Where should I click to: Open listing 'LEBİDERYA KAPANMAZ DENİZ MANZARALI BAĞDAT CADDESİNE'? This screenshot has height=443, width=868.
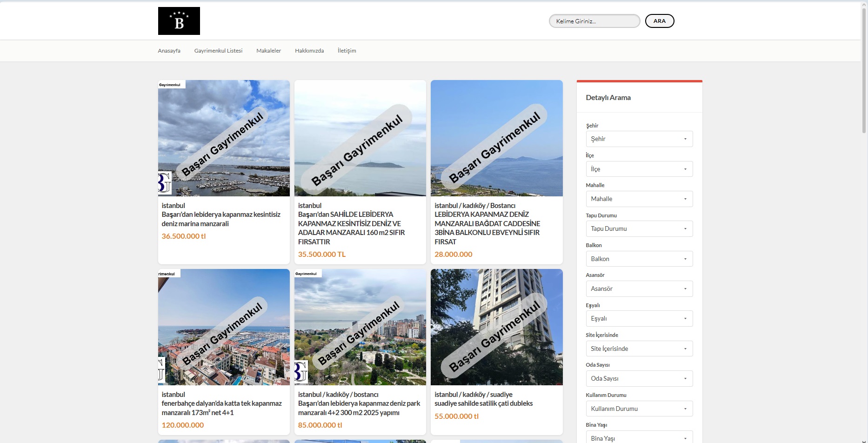[487, 228]
